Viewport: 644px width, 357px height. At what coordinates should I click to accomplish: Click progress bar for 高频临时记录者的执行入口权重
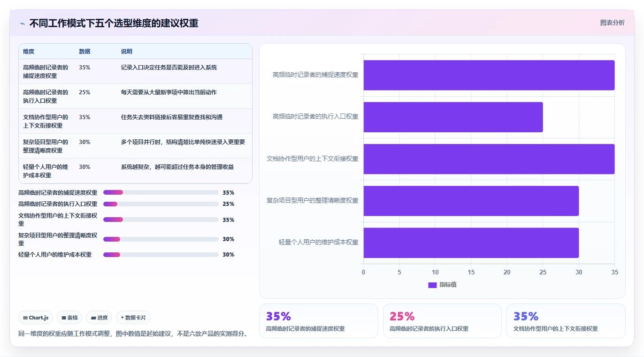pyautogui.click(x=161, y=204)
